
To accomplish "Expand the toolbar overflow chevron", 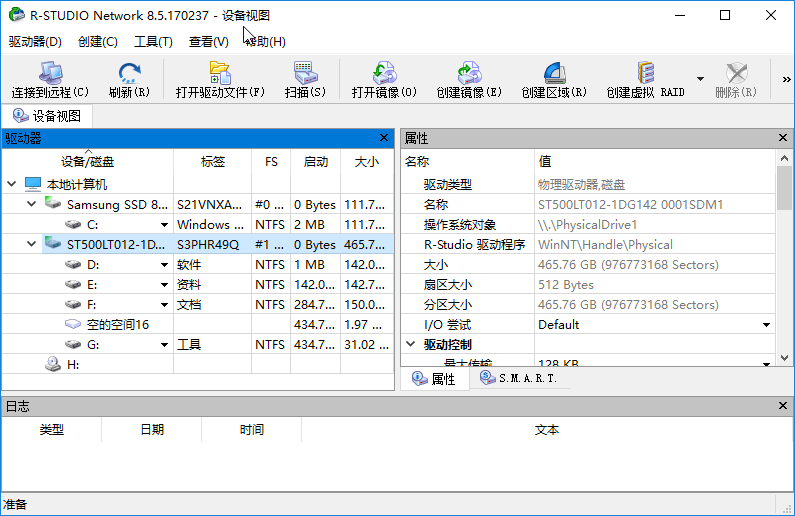I will click(785, 79).
